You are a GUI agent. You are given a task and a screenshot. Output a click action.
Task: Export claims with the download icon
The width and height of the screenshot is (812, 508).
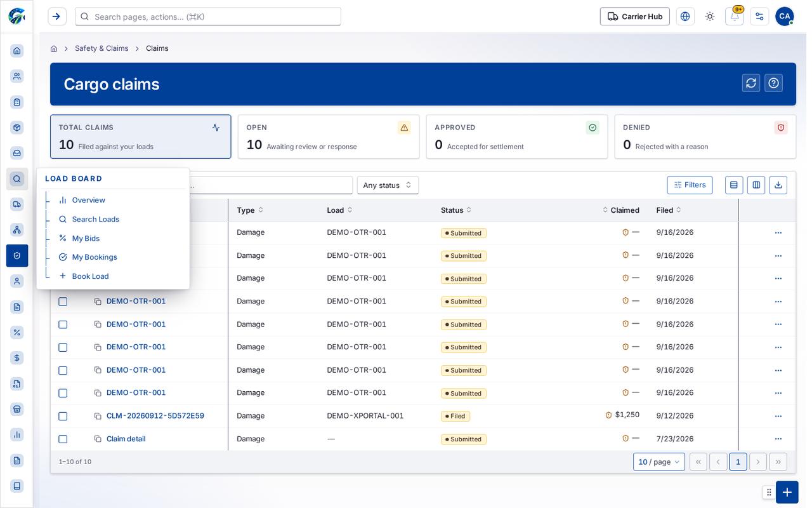tap(778, 185)
